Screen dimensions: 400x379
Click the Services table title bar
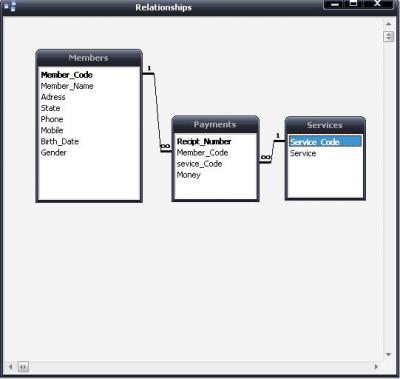coord(325,125)
